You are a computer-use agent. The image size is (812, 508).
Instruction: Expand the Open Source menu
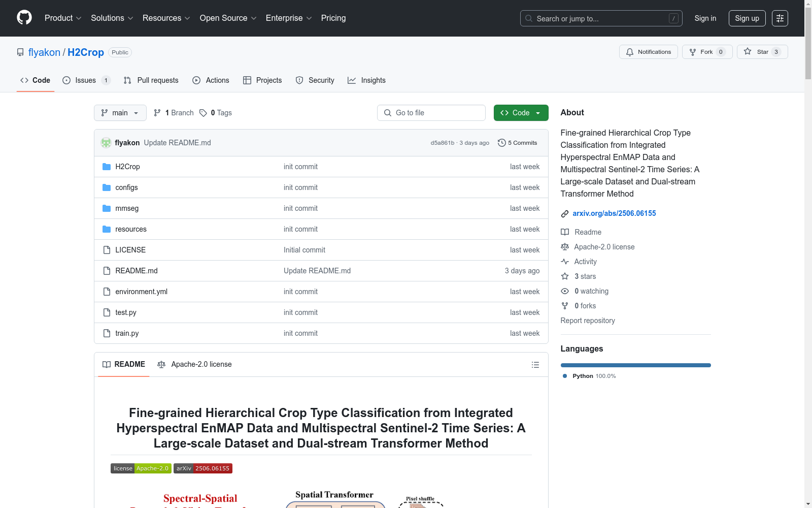point(228,18)
